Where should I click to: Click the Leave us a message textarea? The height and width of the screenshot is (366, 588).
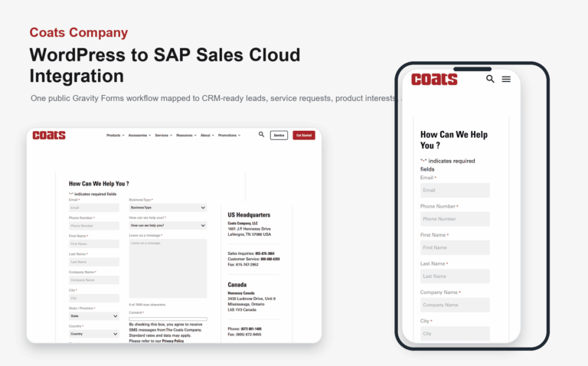click(168, 269)
